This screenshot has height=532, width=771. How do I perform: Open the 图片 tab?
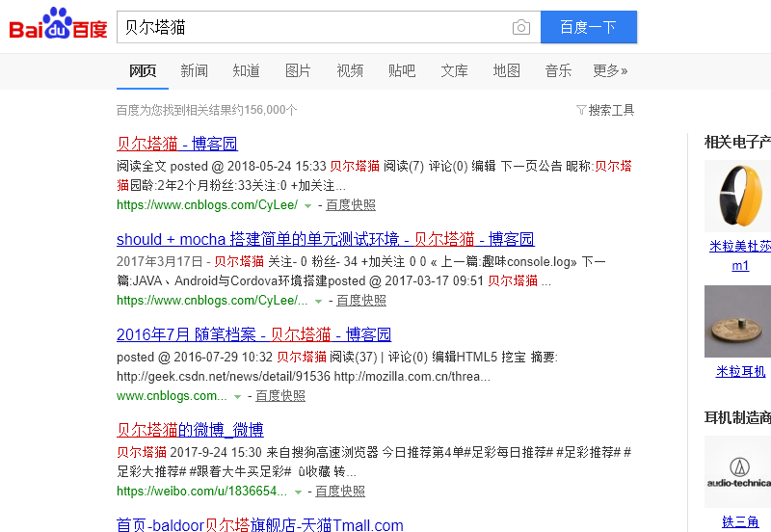pyautogui.click(x=298, y=70)
